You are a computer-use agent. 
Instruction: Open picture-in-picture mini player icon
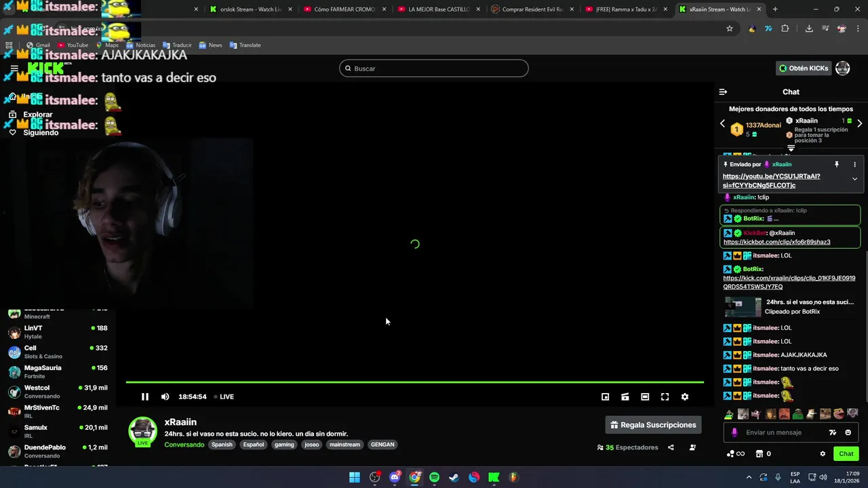point(606,396)
